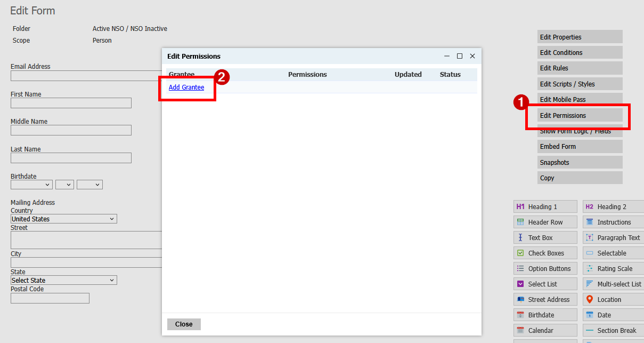Screen dimensions: 644x343
Task: Add Option Buttons field
Action: click(x=545, y=268)
